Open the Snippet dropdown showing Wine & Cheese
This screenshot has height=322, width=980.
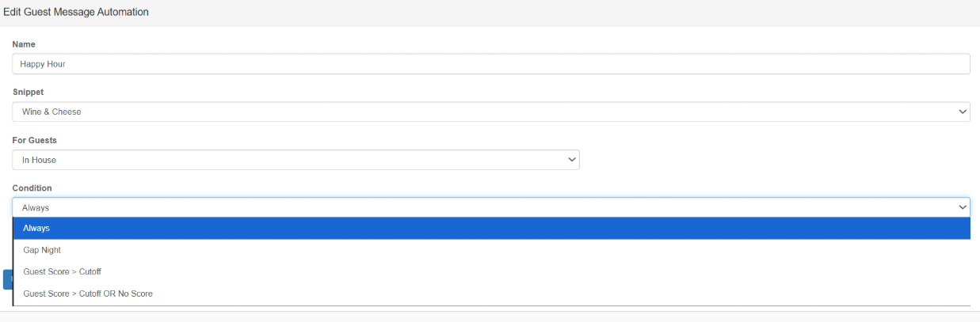tap(491, 112)
